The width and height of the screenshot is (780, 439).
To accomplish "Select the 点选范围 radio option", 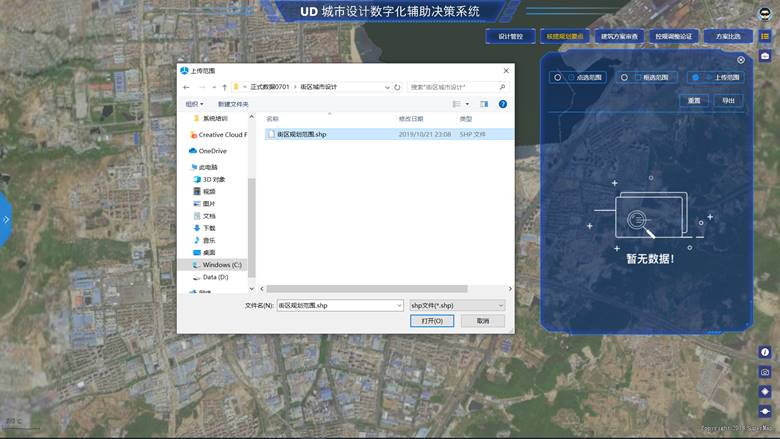I will 558,78.
